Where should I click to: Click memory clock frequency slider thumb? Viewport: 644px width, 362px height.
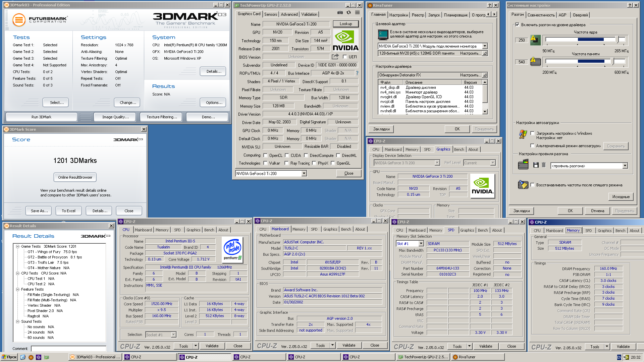pos(612,61)
